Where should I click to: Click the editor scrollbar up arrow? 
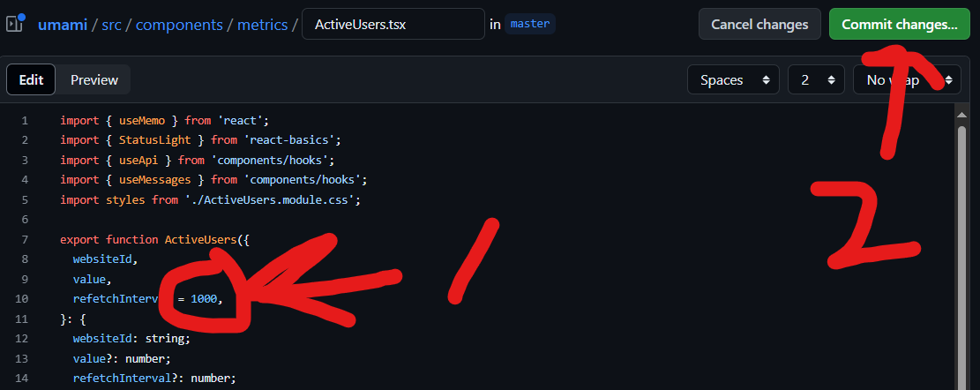[962, 114]
